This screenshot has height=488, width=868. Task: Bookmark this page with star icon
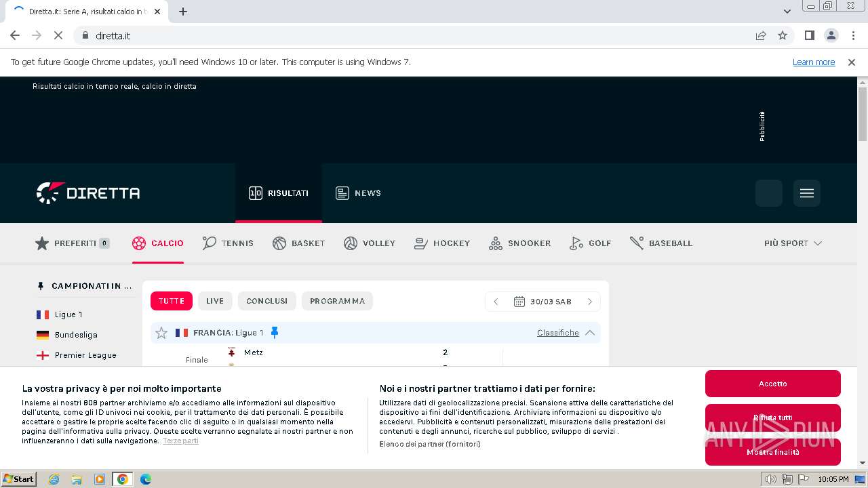[783, 35]
